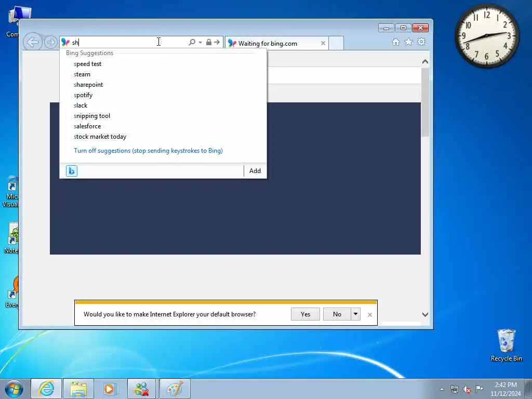This screenshot has width=532, height=399.
Task: Open the Home page icon
Action: pyautogui.click(x=395, y=42)
